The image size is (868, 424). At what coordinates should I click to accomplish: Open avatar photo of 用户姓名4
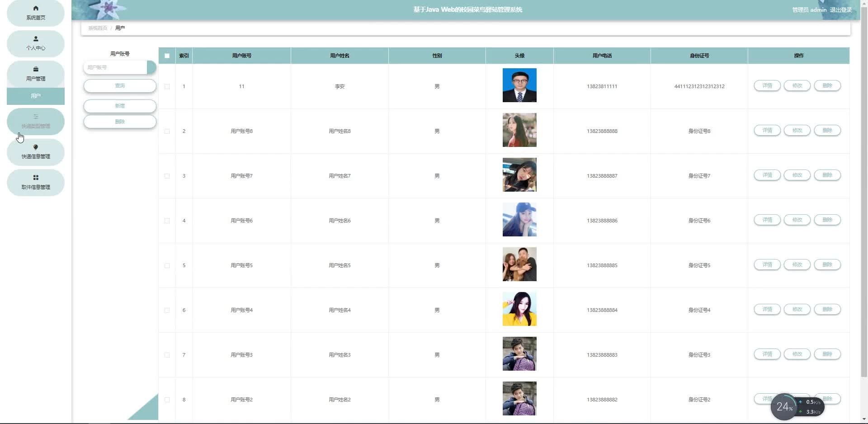pos(519,309)
